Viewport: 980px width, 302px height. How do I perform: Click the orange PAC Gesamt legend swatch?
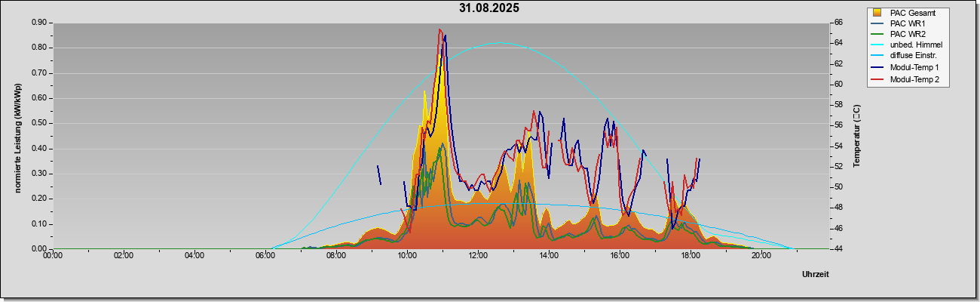click(x=877, y=13)
